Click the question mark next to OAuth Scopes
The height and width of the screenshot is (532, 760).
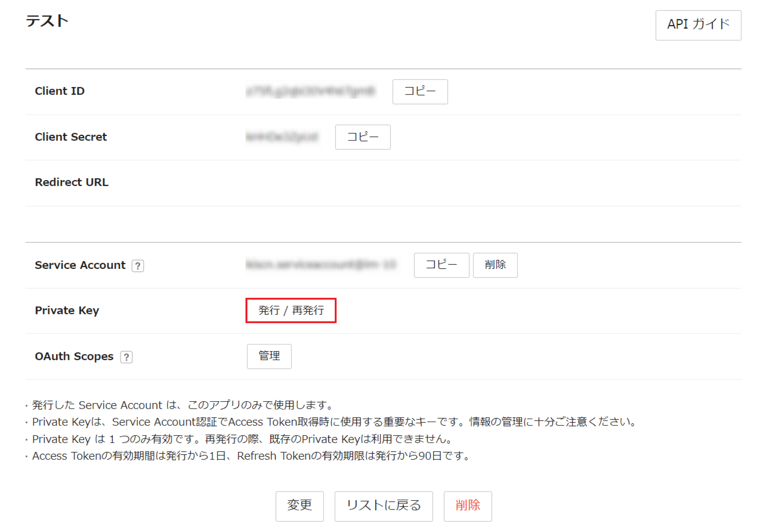click(126, 357)
